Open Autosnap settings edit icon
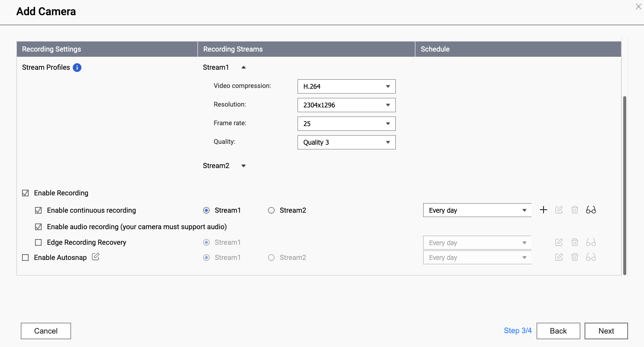Viewport: 644px width, 347px height. 96,257
